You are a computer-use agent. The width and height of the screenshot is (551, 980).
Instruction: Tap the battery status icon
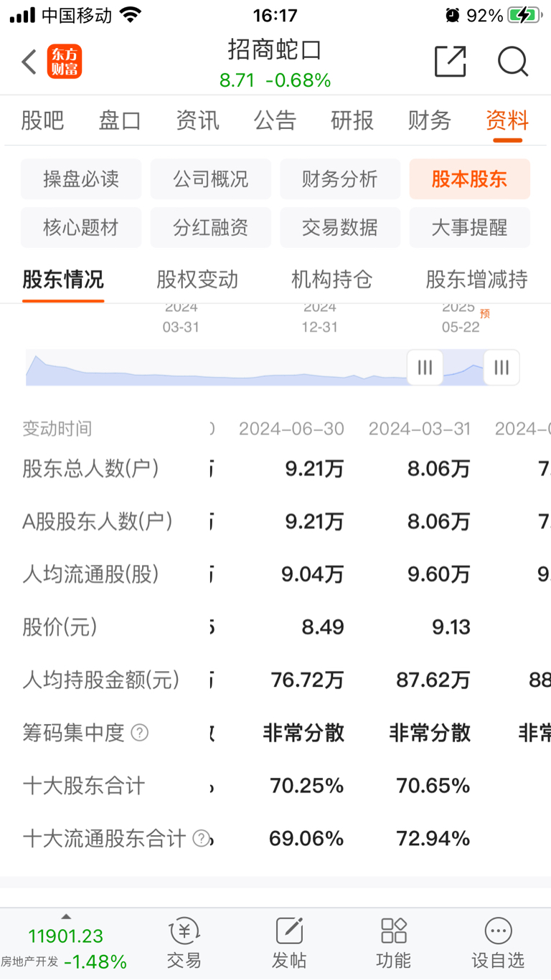(524, 15)
